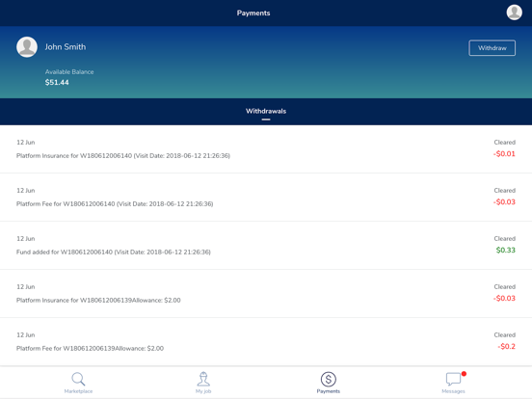532x399 pixels.
Task: Open Platform Fee for W180612006139 entry
Action: (x=266, y=342)
